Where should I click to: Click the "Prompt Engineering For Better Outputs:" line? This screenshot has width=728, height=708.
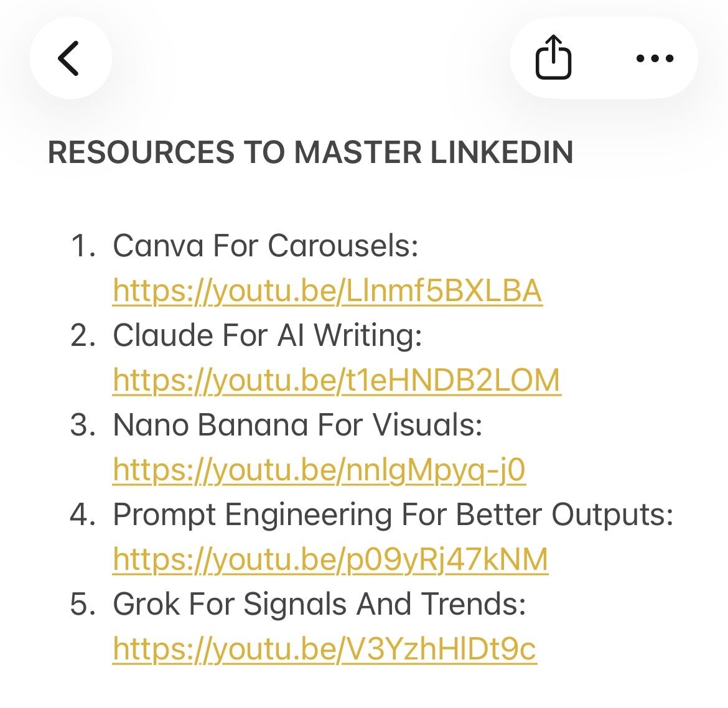(393, 515)
